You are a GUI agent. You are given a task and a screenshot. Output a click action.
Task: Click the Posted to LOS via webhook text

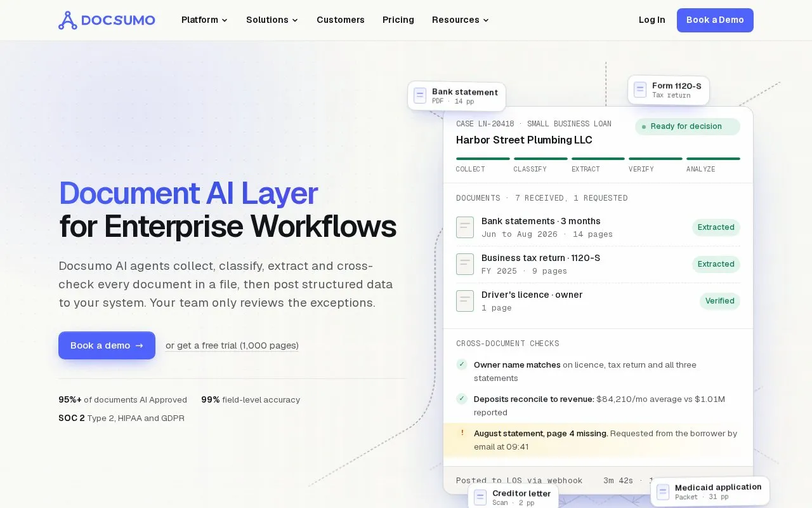pyautogui.click(x=519, y=481)
